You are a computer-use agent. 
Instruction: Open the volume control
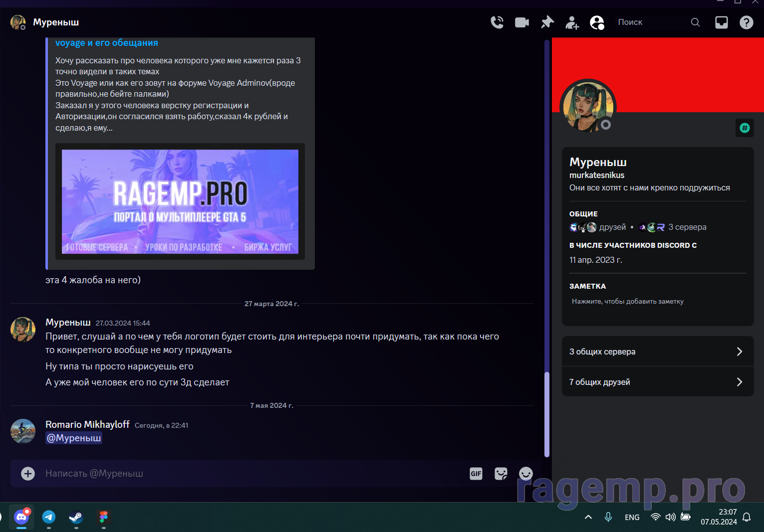pos(671,517)
